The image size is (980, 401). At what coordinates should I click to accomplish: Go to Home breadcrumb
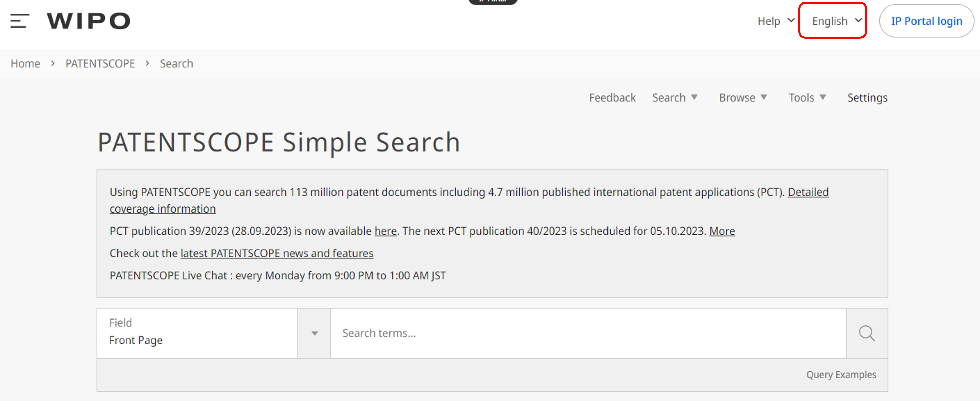(x=25, y=63)
